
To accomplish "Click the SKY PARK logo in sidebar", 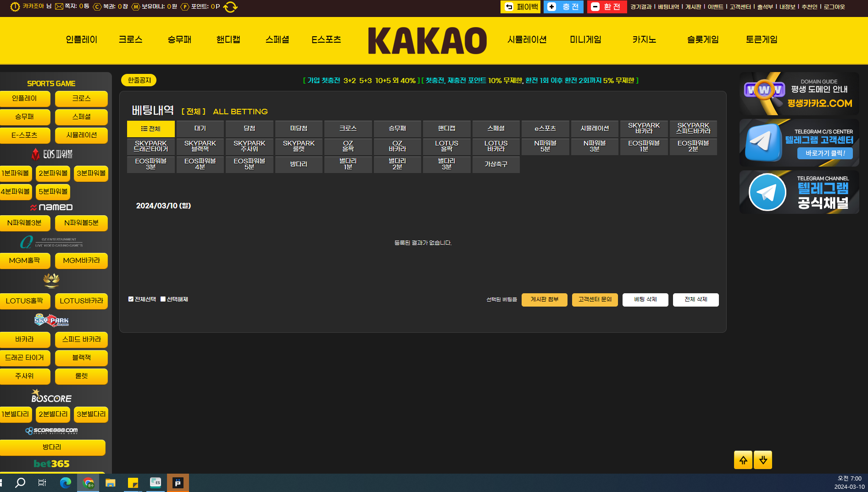I will 51,320.
